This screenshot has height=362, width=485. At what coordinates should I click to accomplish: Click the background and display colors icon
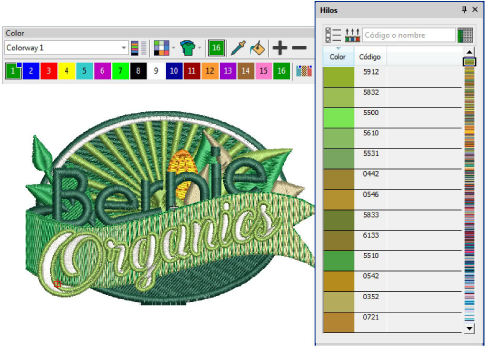coord(161,48)
